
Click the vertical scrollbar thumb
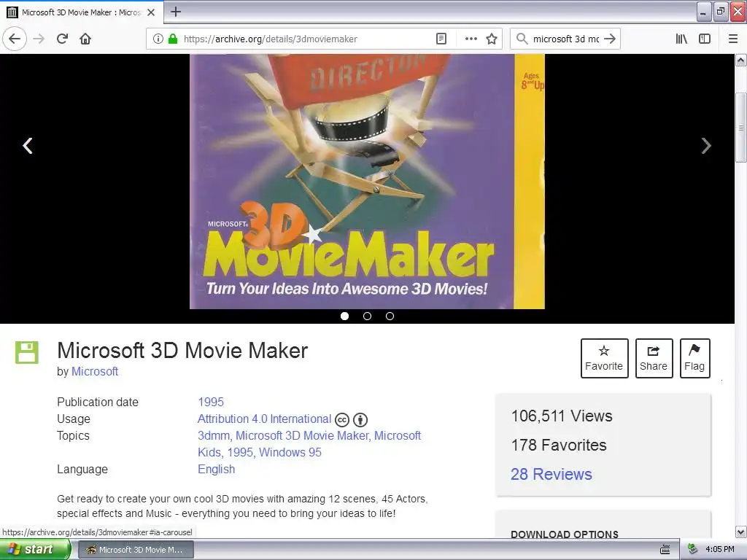point(741,128)
